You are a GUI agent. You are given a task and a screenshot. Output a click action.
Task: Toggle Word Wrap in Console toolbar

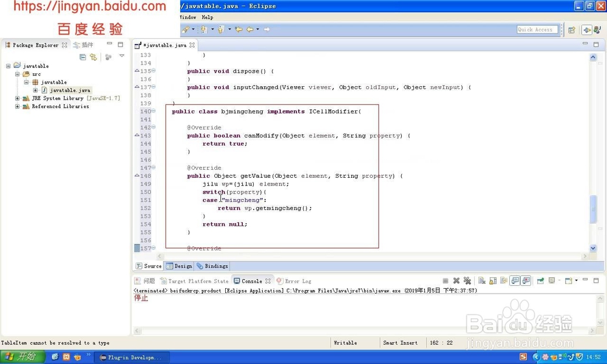(x=504, y=281)
